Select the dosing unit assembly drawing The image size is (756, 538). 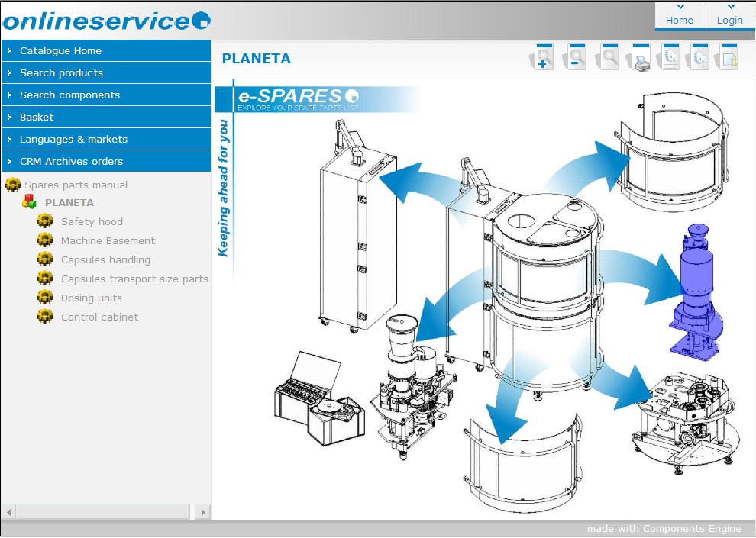tap(413, 385)
